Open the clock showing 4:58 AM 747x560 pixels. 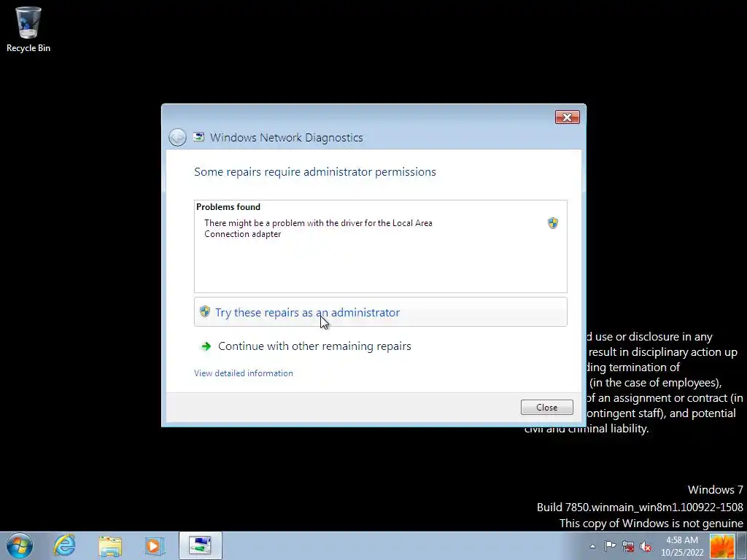coord(682,546)
